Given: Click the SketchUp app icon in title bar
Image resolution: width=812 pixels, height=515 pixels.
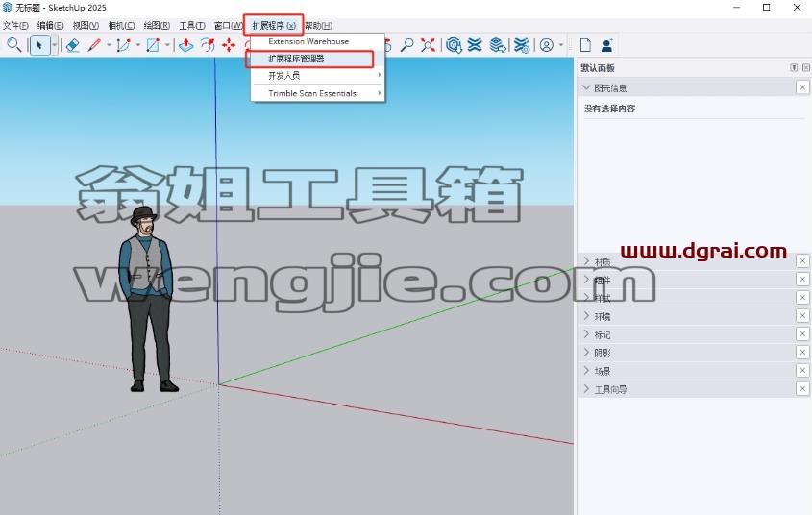Looking at the screenshot, I should click(8, 8).
